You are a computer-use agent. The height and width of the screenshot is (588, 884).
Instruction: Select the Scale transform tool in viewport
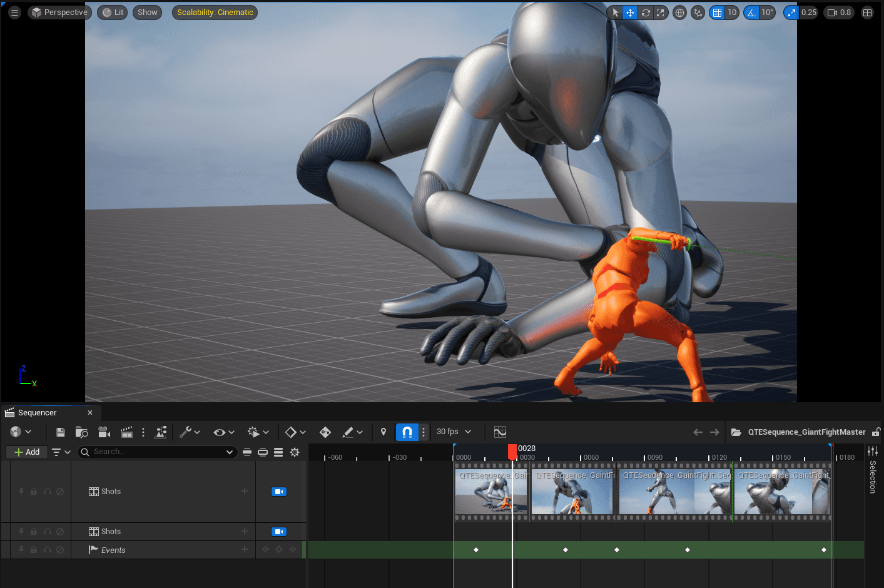(x=661, y=13)
